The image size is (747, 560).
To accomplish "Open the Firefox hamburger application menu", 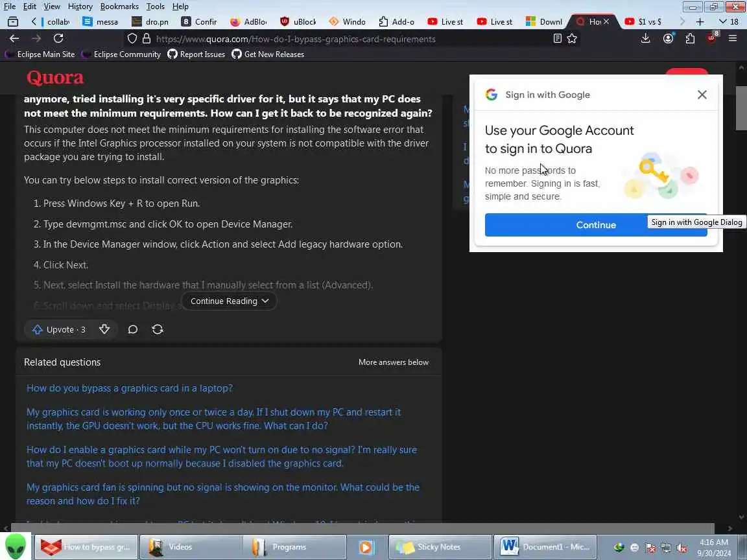I will click(x=733, y=39).
